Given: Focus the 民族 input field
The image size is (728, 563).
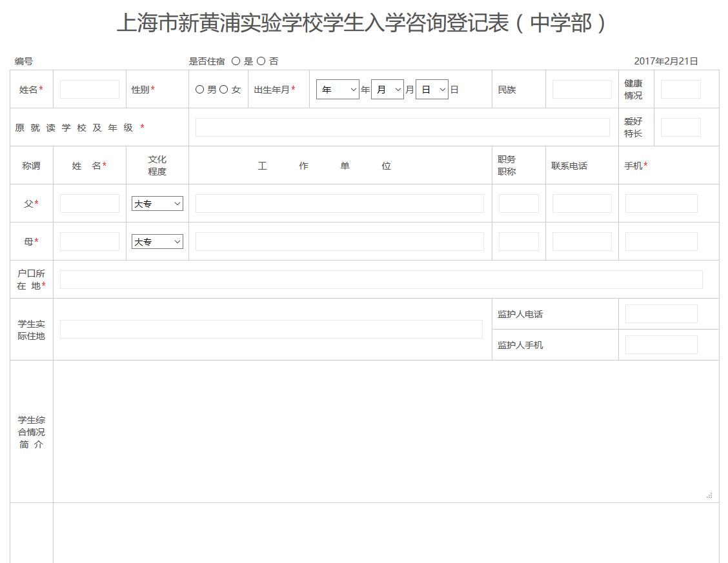Looking at the screenshot, I should coord(581,90).
